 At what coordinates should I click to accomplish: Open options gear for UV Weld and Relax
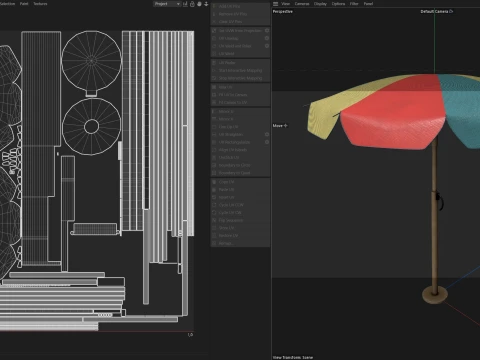point(267,46)
